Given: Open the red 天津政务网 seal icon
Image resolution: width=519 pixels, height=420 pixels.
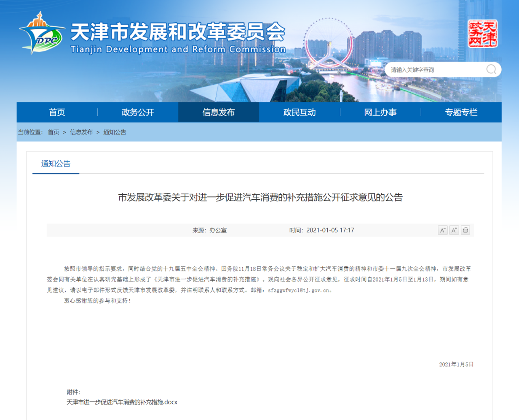Looking at the screenshot, I should [483, 34].
